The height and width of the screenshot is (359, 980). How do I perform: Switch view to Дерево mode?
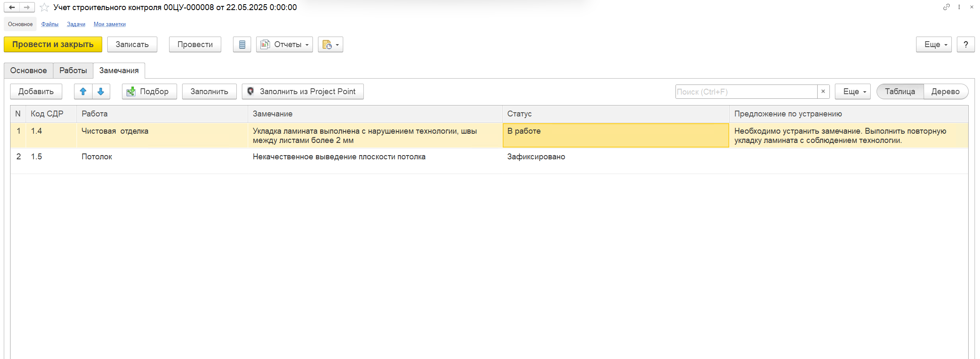pyautogui.click(x=945, y=92)
